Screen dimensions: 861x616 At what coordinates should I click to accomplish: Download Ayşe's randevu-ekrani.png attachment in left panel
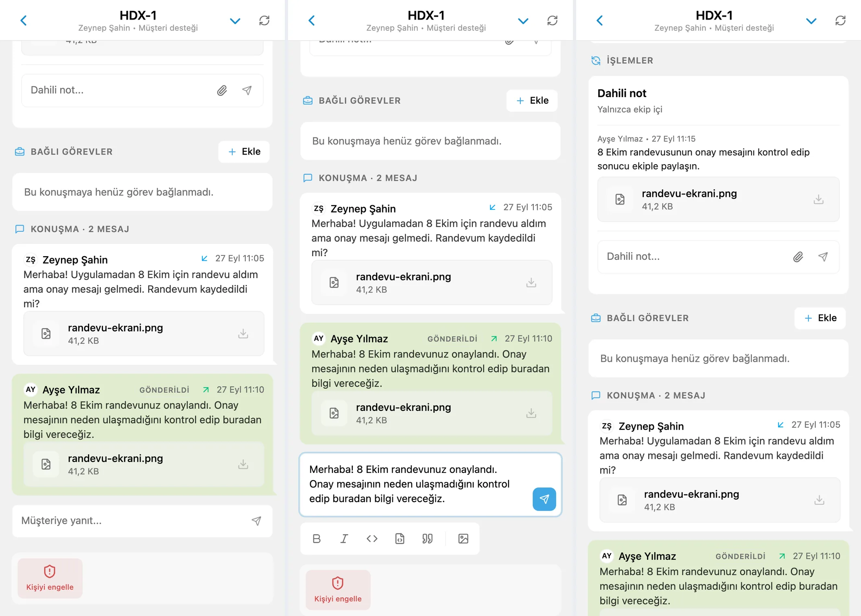click(x=243, y=464)
